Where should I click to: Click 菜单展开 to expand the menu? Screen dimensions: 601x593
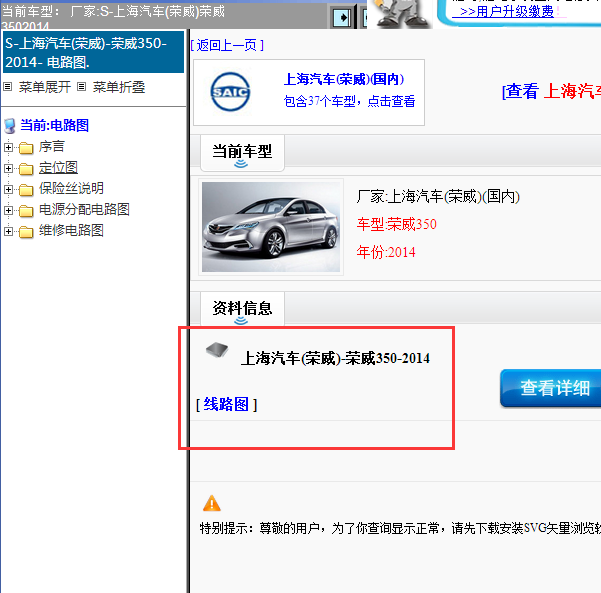[x=45, y=87]
